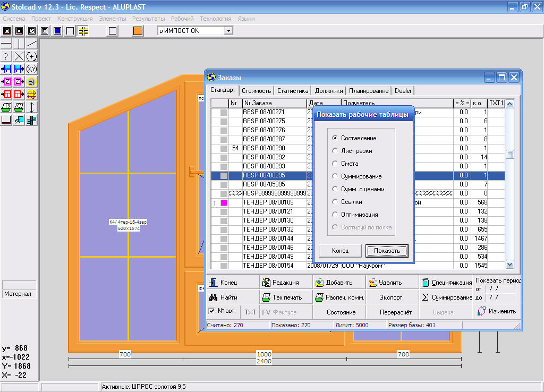Toggle the № авт. checkbox
The width and height of the screenshot is (544, 392).
point(211,311)
